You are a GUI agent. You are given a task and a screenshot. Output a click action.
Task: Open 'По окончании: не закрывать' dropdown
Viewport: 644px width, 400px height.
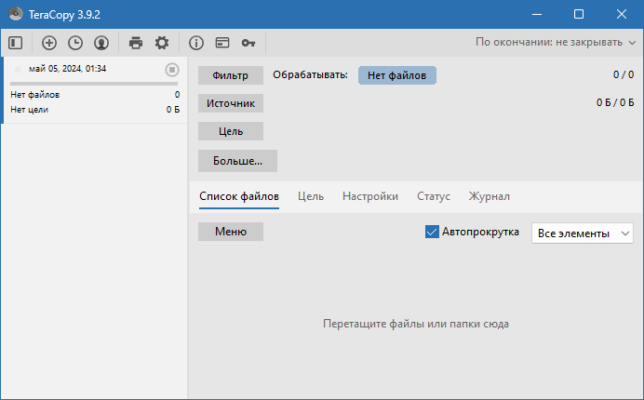[x=555, y=42]
